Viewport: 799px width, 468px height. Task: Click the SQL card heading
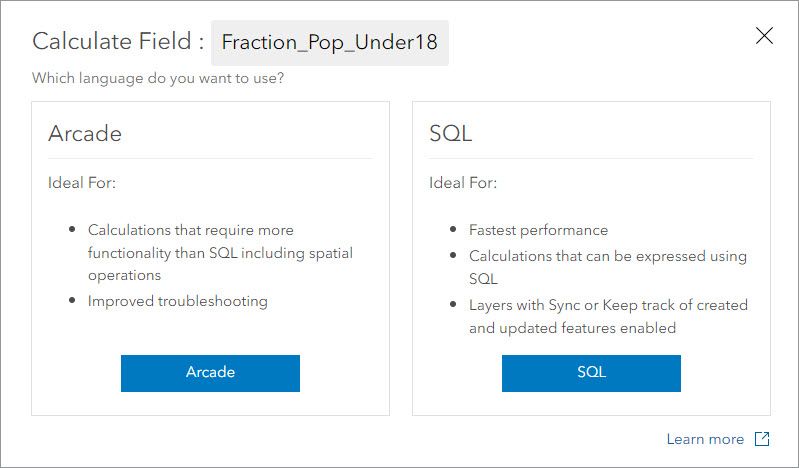[450, 133]
